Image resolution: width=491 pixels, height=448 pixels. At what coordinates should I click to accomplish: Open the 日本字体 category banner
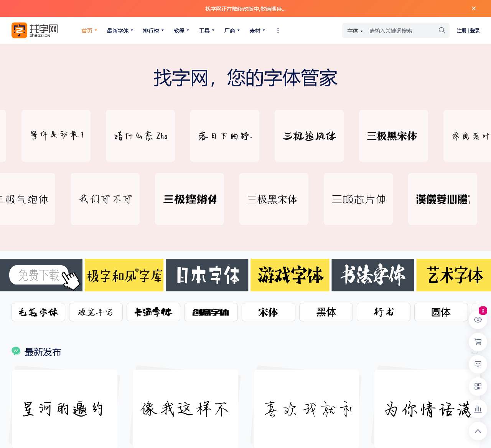coord(207,275)
